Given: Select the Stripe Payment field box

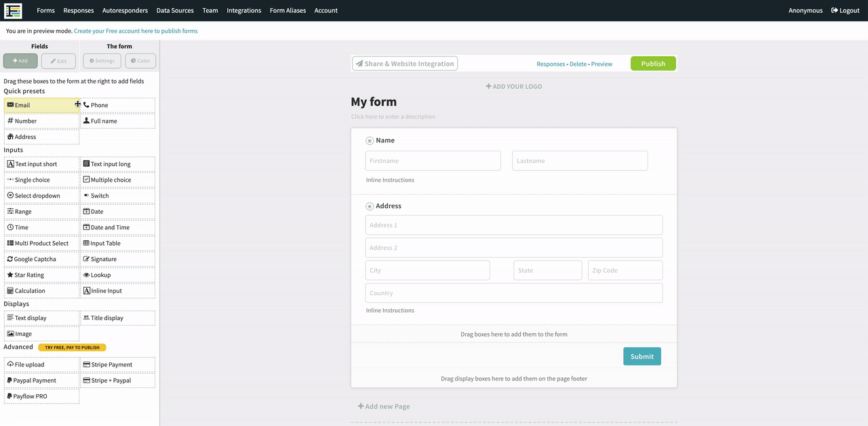Looking at the screenshot, I should pos(117,365).
